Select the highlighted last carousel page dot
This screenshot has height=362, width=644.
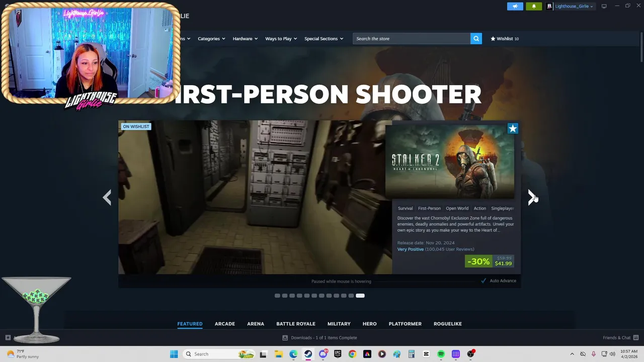point(360,296)
